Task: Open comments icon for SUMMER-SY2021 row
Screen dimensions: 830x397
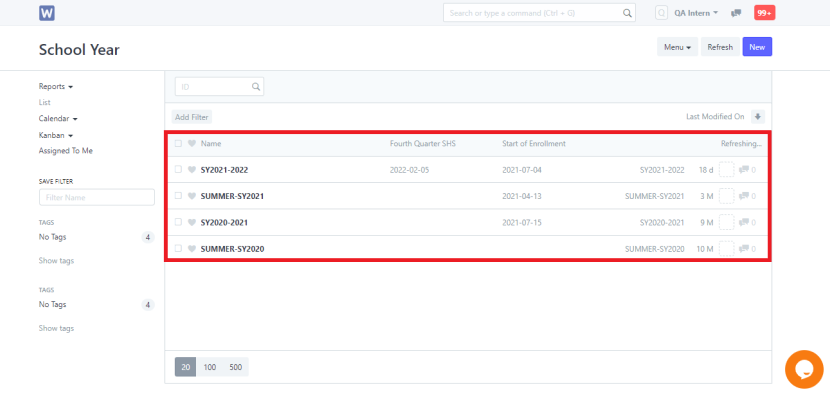Action: pos(744,196)
